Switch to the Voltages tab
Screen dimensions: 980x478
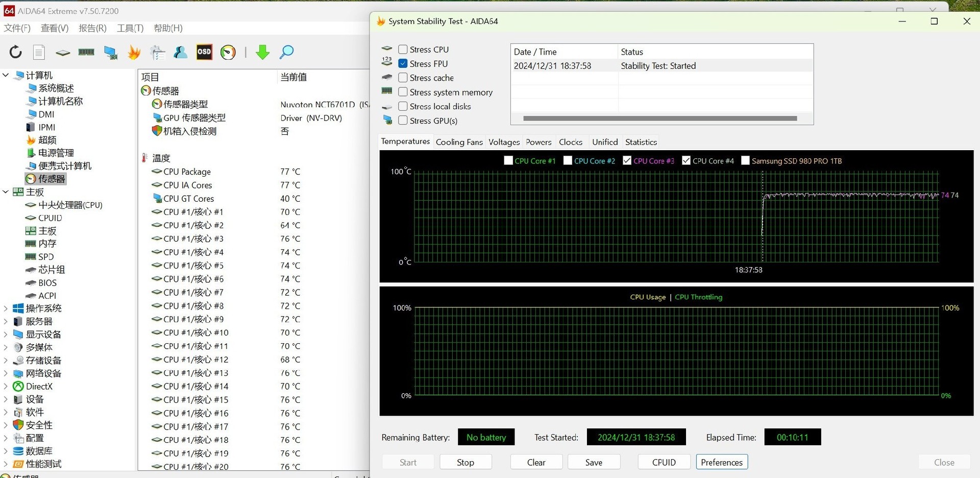pyautogui.click(x=504, y=142)
